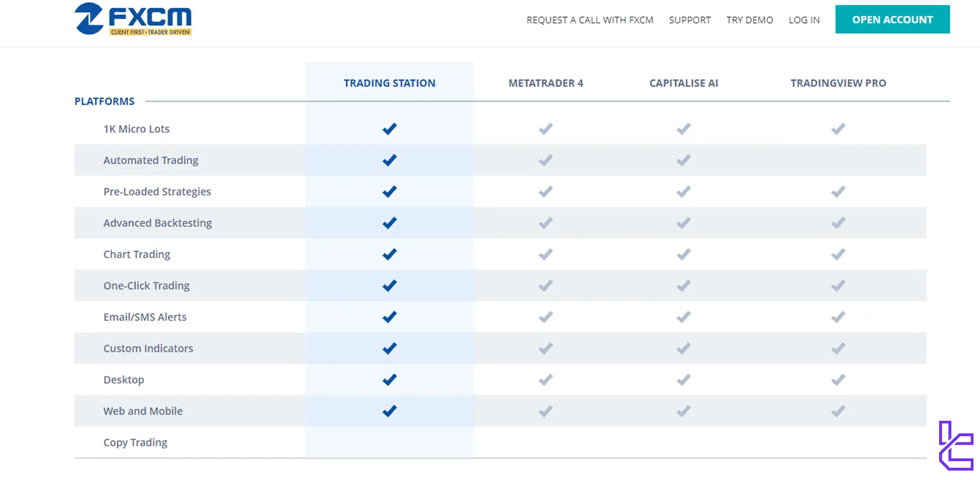Click the Capitalise AI checkmark for Advanced Backtesting
980x480 pixels.
[x=683, y=223]
